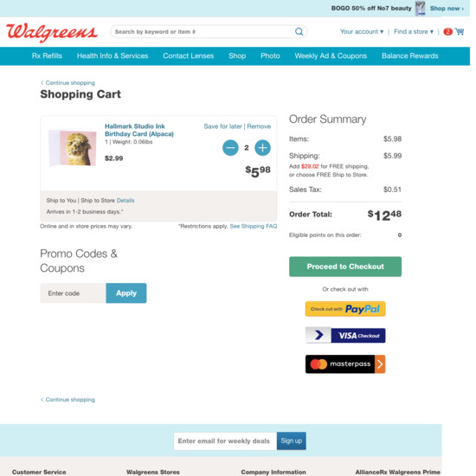Click the weekly deals email field
Screen dimensions: 476x476
[225, 441]
